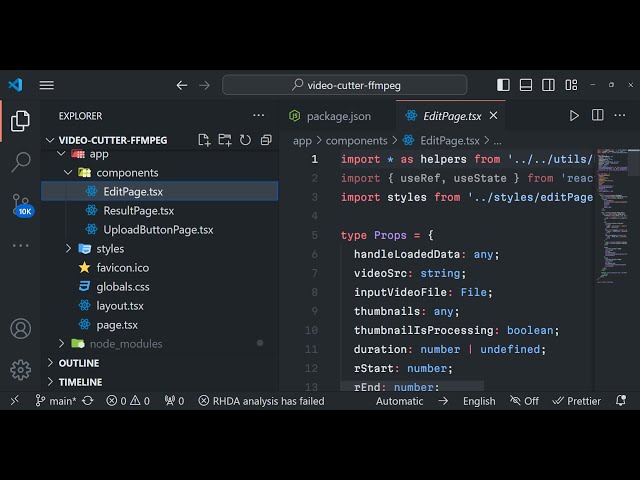Expand the styles folder
Screen dimensions: 640x480
68,249
